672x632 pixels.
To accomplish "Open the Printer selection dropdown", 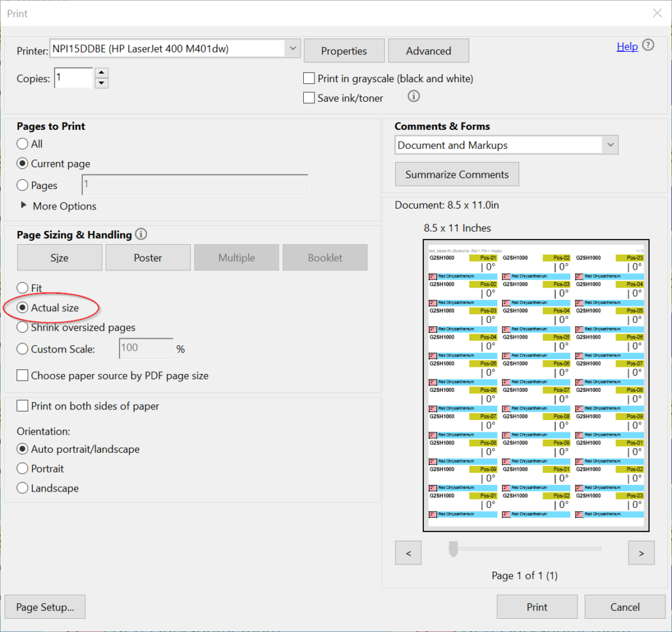I will [x=292, y=49].
